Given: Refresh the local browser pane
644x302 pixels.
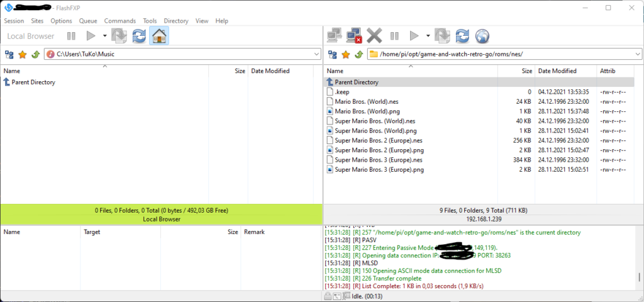Looking at the screenshot, I should (139, 36).
